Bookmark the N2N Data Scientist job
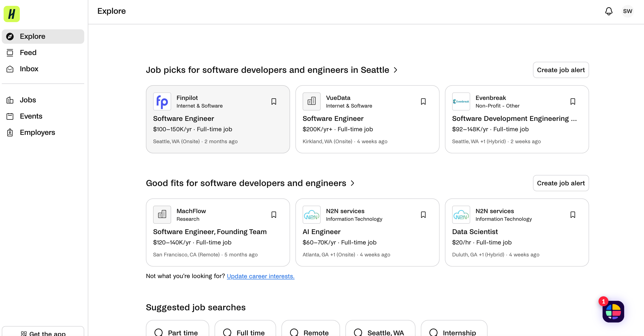Image resolution: width=644 pixels, height=336 pixels. (572, 215)
